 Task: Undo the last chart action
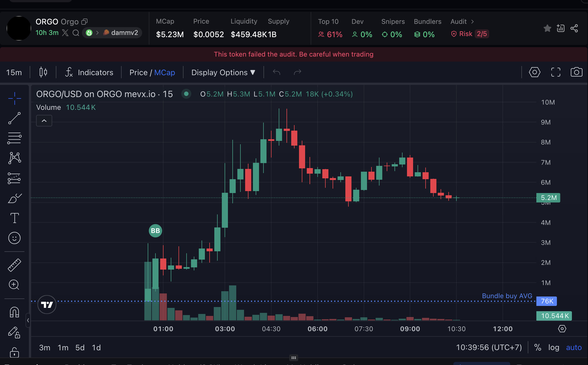click(276, 72)
